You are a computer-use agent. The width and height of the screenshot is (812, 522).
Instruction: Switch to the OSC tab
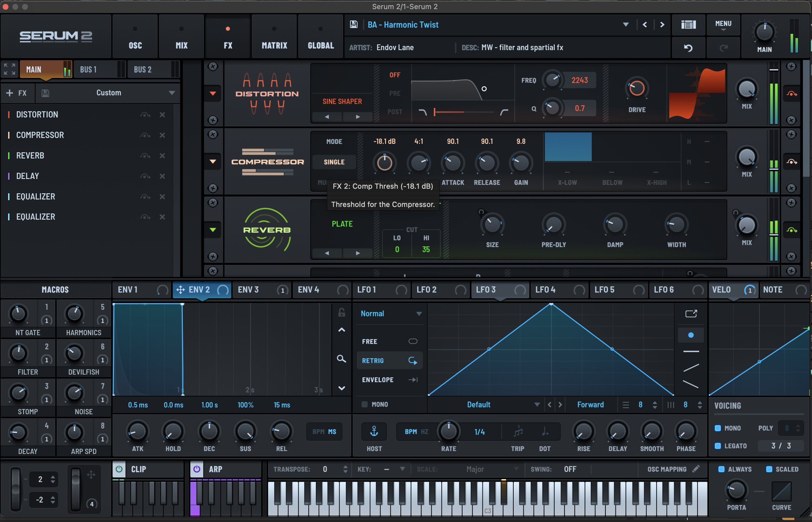(x=135, y=36)
